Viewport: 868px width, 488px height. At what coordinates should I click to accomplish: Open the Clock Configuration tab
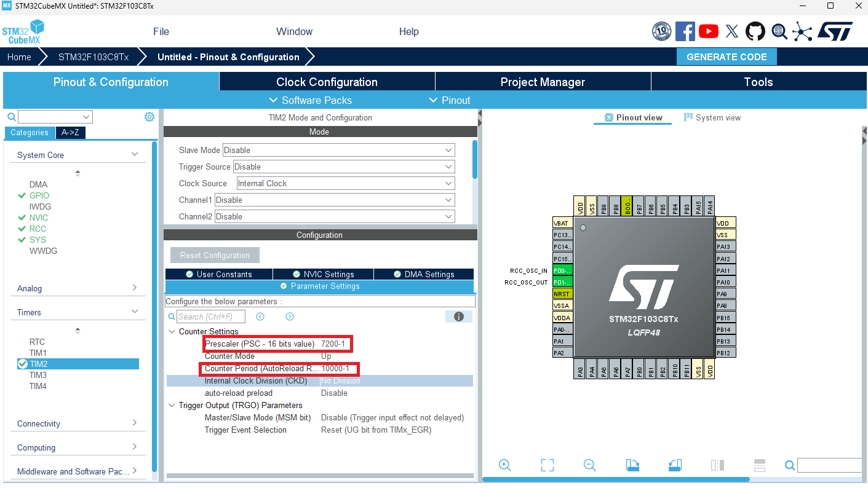point(327,82)
